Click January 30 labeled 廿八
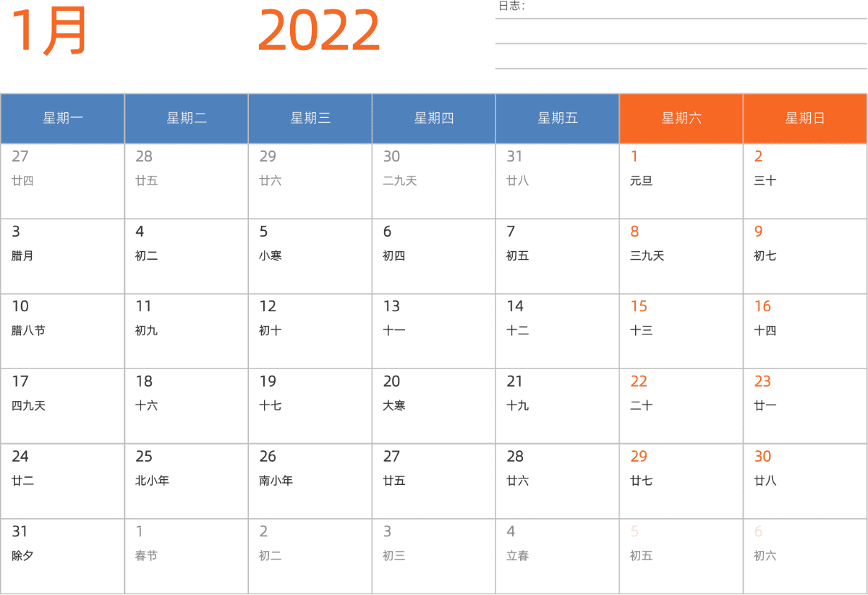The height and width of the screenshot is (595, 868). click(x=805, y=481)
